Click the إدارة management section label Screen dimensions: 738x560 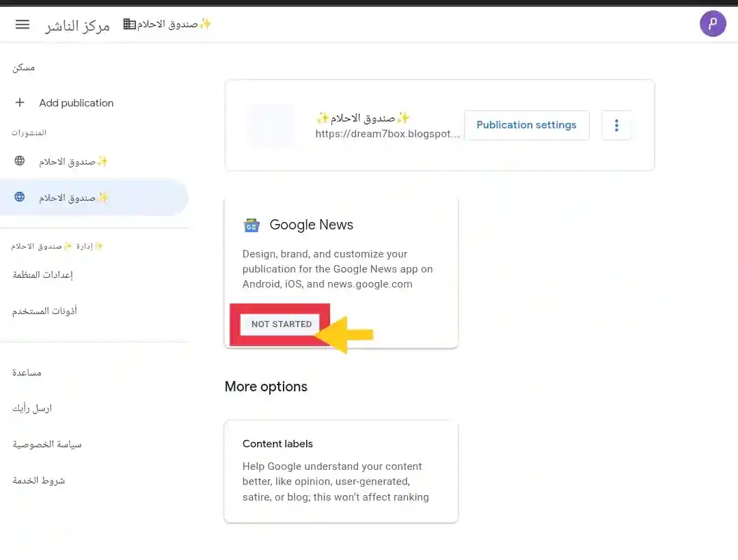coord(57,246)
